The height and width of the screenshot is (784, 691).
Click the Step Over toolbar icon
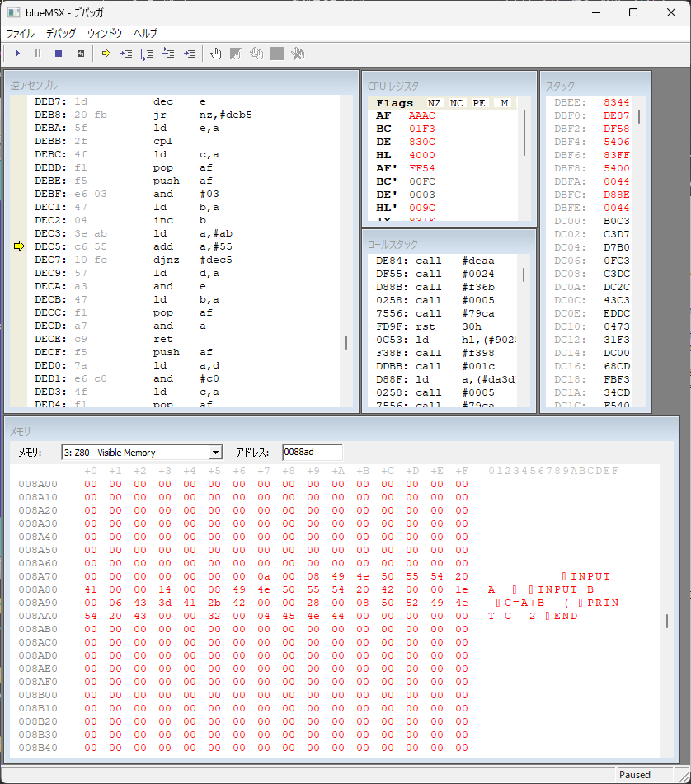(x=147, y=54)
